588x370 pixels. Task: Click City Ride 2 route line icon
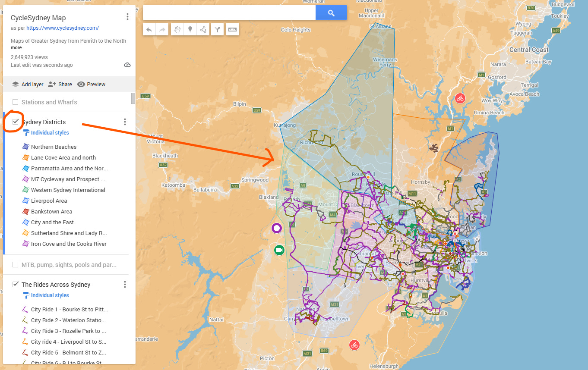pyautogui.click(x=25, y=320)
